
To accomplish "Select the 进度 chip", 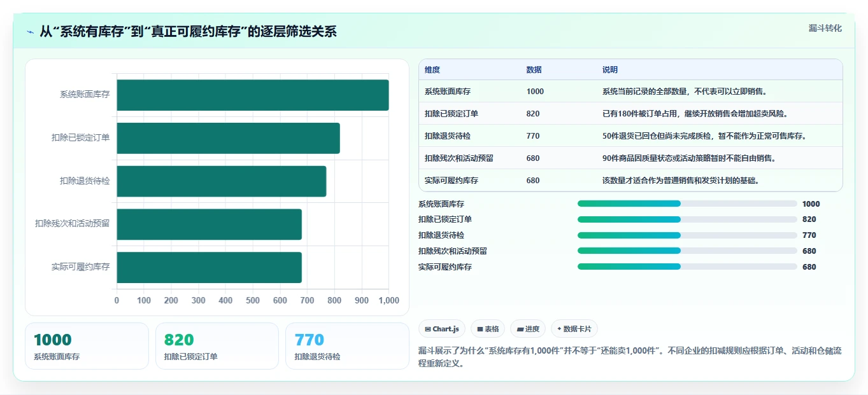I will coord(528,329).
